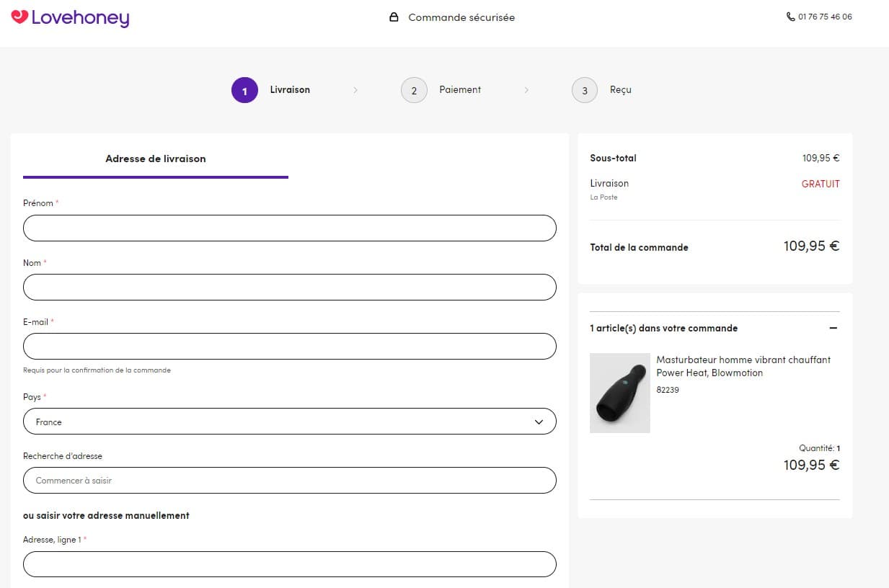The width and height of the screenshot is (889, 588).
Task: Click the Lovehoney heart logo
Action: coord(20,17)
